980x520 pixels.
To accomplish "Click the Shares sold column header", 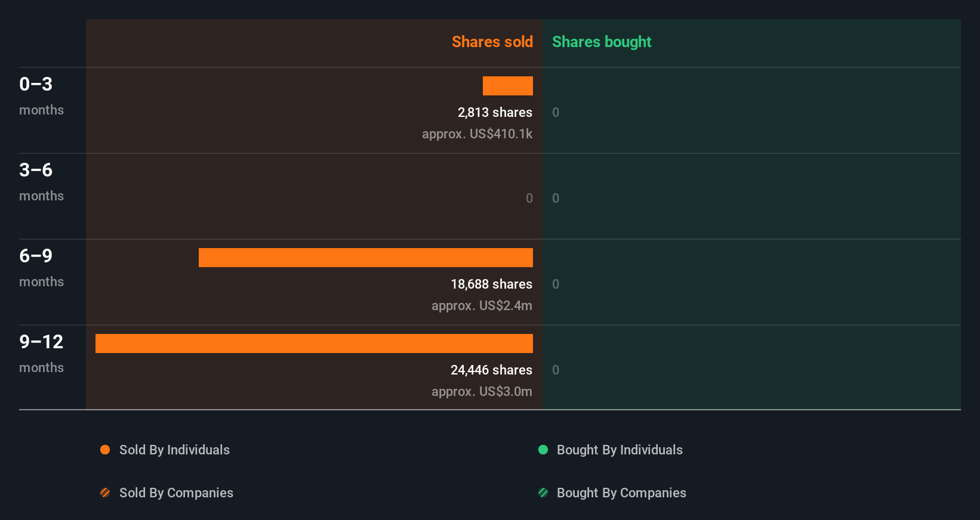I will (492, 42).
